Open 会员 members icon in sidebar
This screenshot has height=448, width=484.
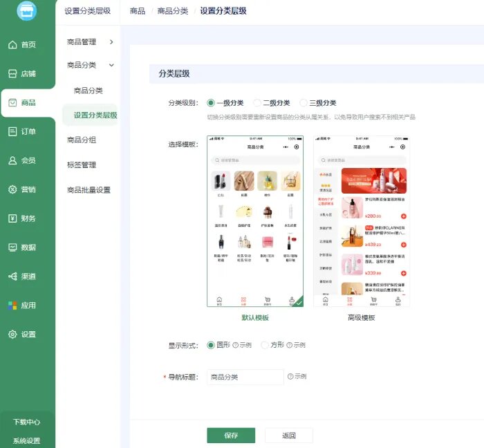(x=12, y=160)
